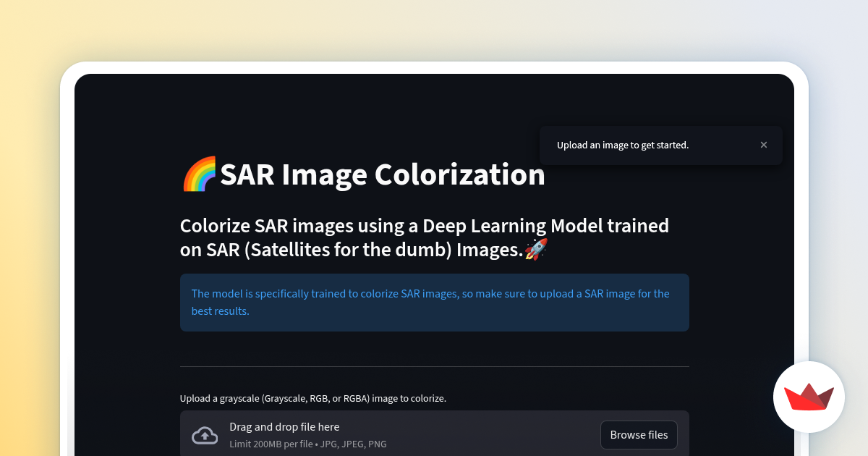Click the SAR Image Colorization heading
This screenshot has width=868, height=456.
[x=382, y=174]
